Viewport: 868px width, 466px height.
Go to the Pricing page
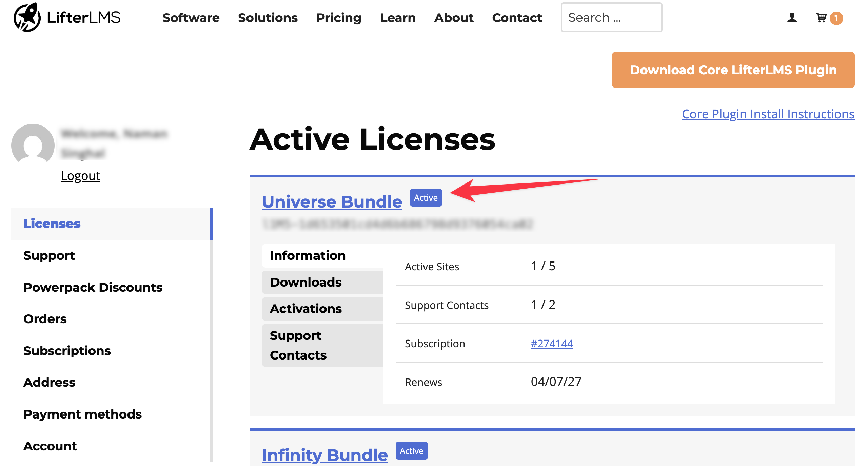click(339, 17)
